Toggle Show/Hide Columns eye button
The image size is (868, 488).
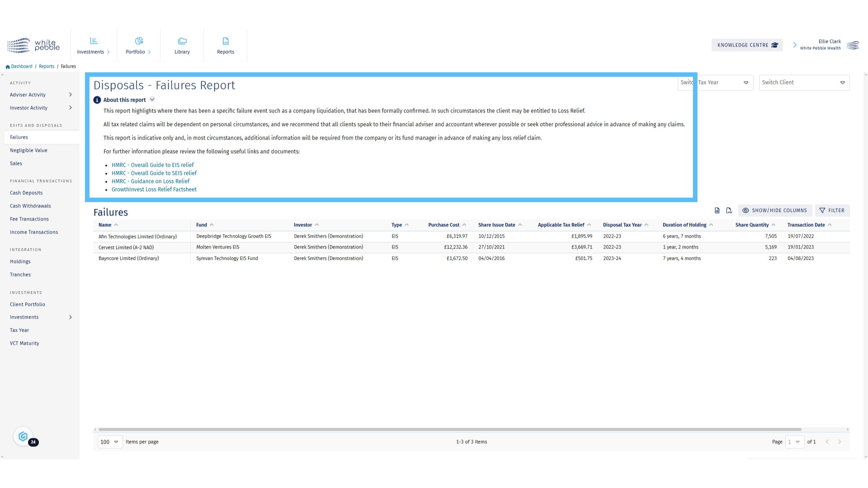pos(775,211)
